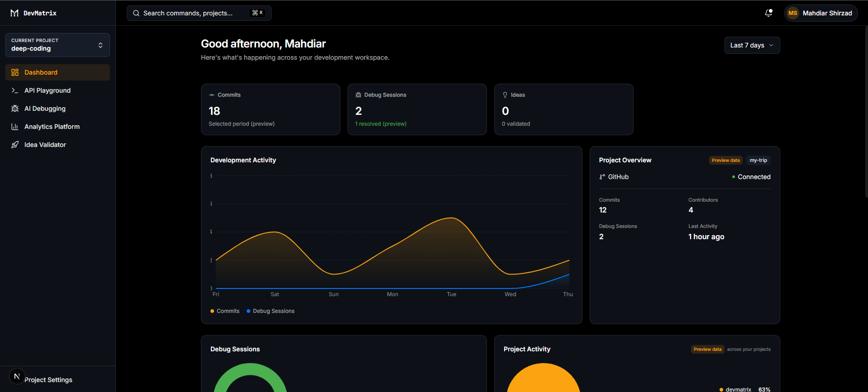This screenshot has width=868, height=392.
Task: Click the Dashboard grid icon in sidebar
Action: pyautogui.click(x=15, y=72)
